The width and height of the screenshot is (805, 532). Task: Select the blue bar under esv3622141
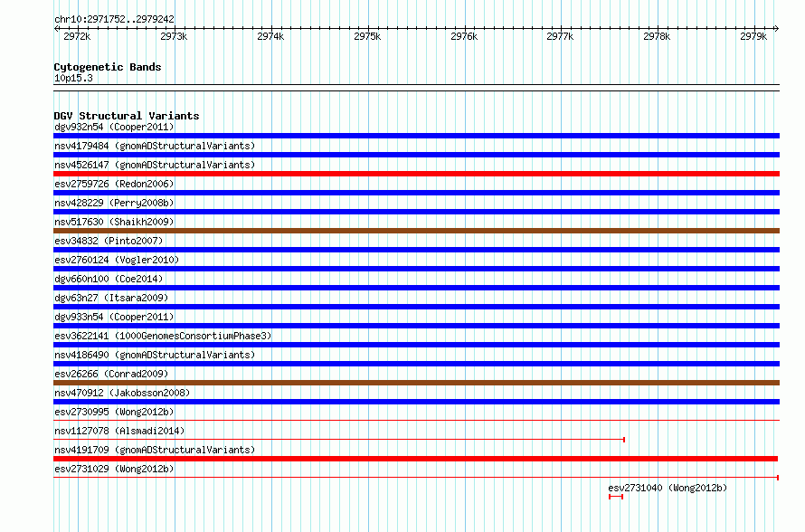416,345
